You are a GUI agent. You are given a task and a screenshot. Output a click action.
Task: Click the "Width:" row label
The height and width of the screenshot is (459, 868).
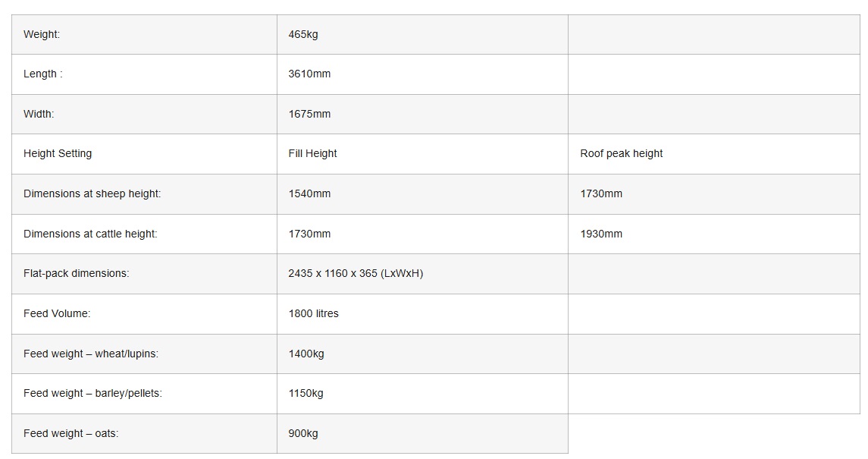click(x=39, y=114)
